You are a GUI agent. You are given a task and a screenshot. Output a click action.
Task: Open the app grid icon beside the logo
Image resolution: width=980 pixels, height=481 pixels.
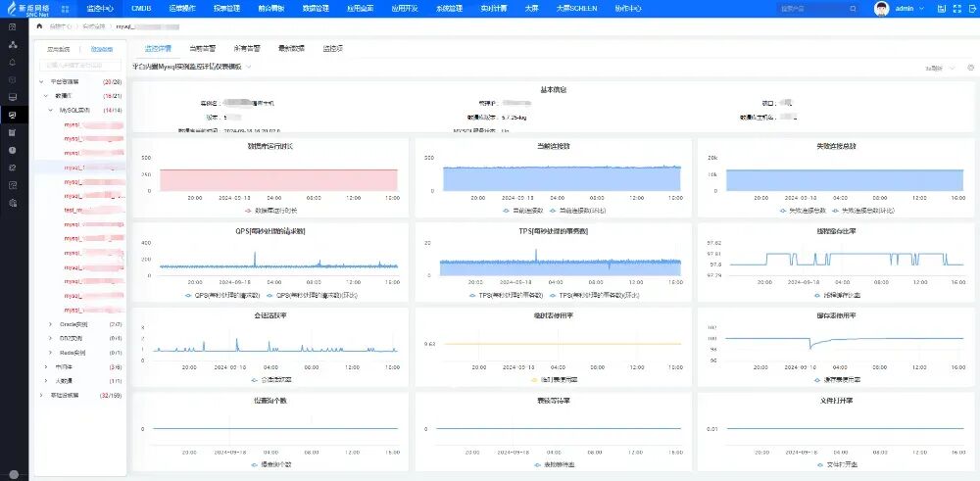click(66, 9)
